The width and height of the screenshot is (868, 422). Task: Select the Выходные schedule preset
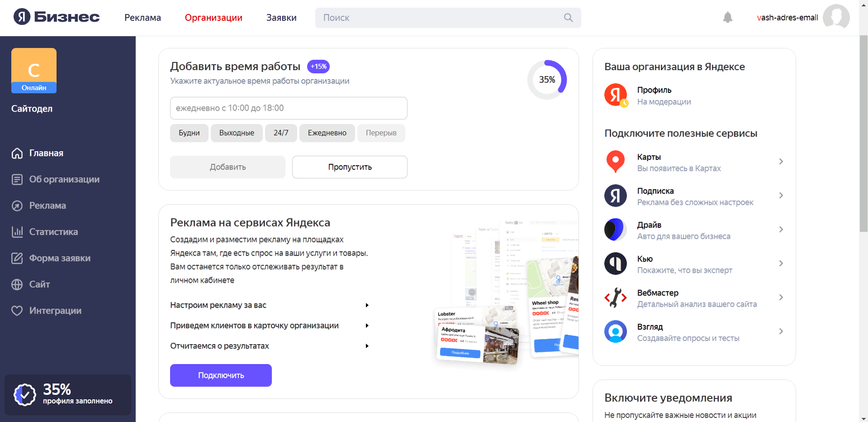pos(237,133)
